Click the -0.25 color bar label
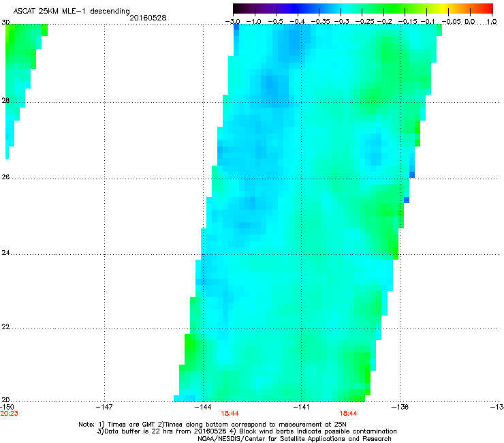Image resolution: width=504 pixels, height=443 pixels. 365,22
